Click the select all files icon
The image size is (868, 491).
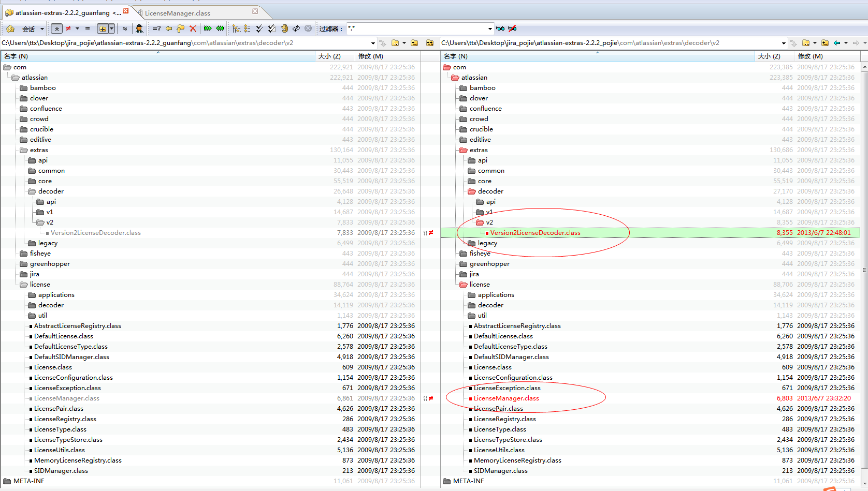pos(271,28)
